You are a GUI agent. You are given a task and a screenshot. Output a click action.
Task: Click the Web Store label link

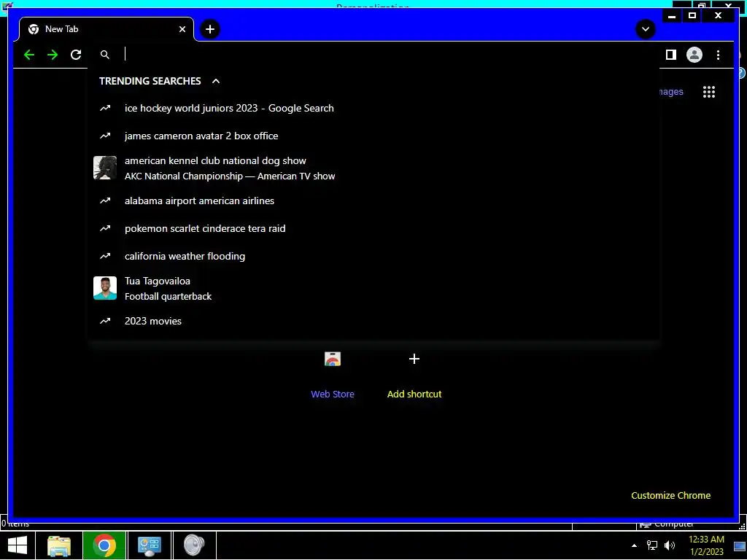(333, 394)
